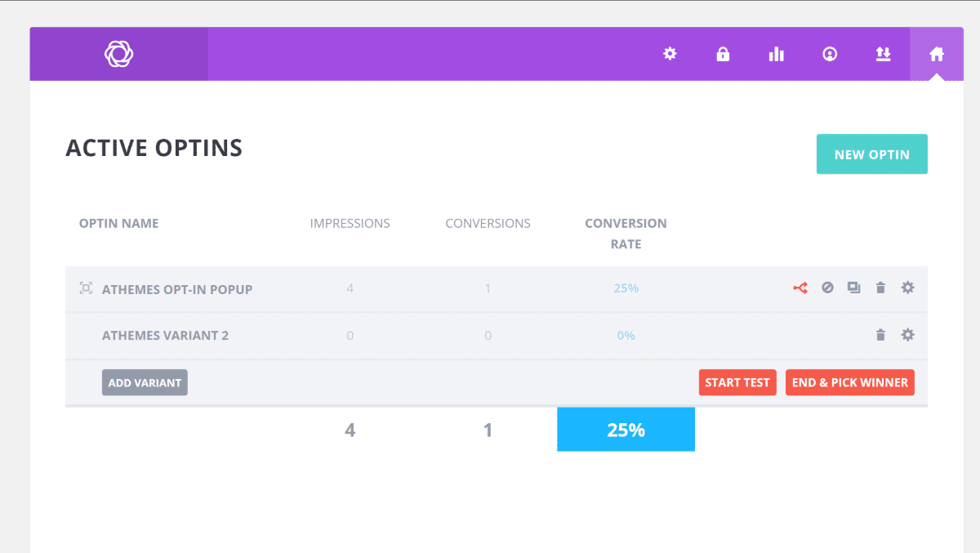
Task: Click the blue 25% total conversion rate cell
Action: click(626, 430)
